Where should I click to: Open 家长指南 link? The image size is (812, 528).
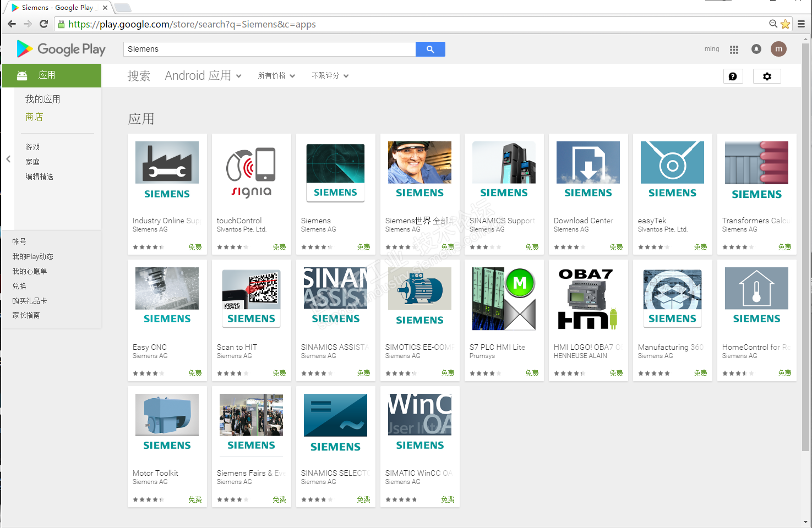point(26,315)
